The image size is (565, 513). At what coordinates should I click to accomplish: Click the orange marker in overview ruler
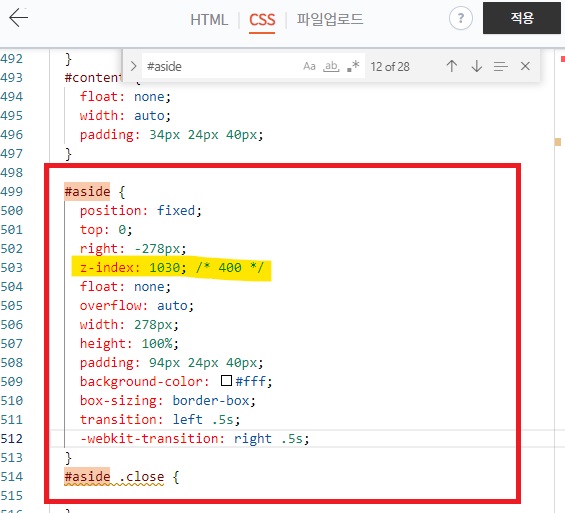558,142
